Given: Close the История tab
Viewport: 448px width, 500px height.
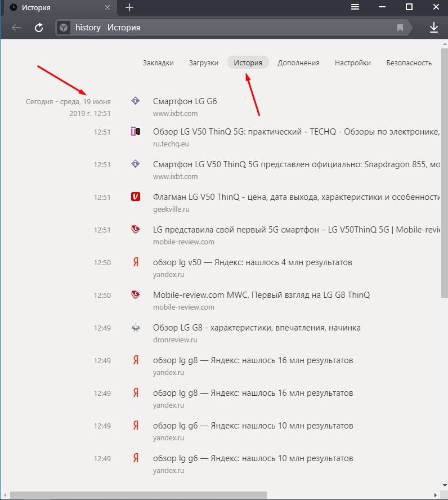Looking at the screenshot, I should click(107, 7).
